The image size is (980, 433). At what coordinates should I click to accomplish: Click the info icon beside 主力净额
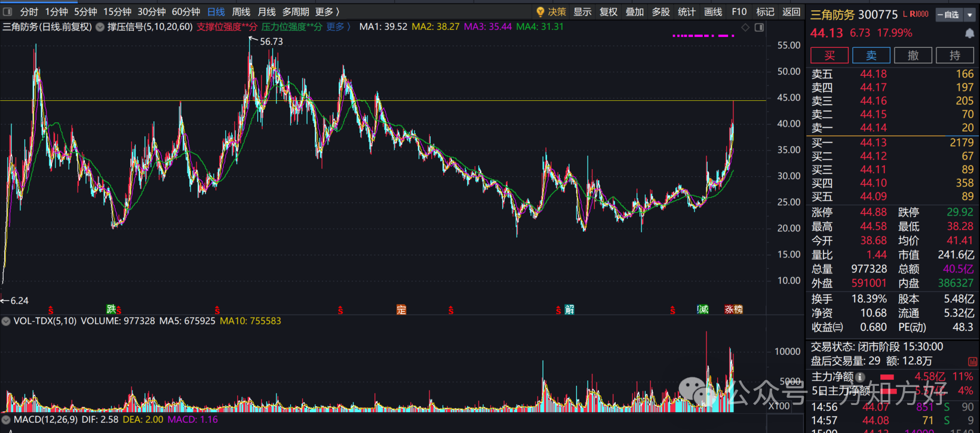(x=860, y=377)
